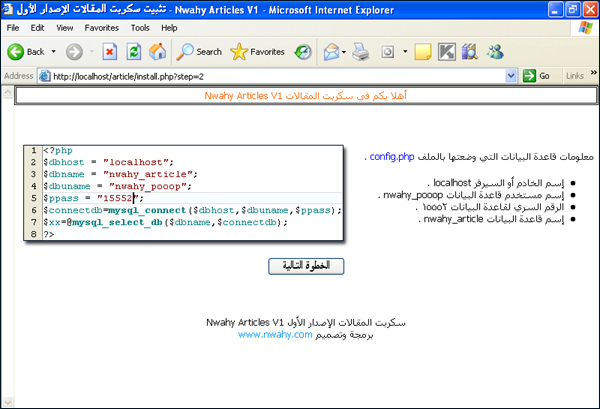Click the Research books icon

(x=470, y=52)
